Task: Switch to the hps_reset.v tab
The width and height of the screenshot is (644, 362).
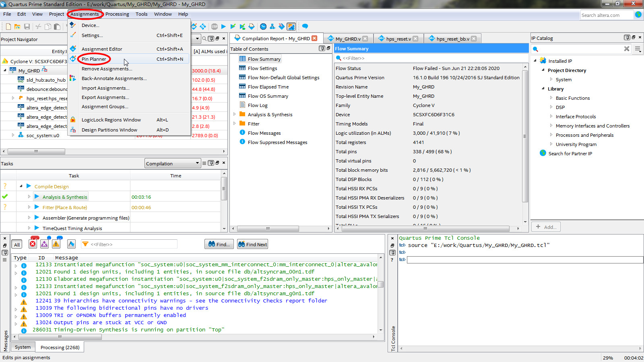Action: pyautogui.click(x=398, y=39)
